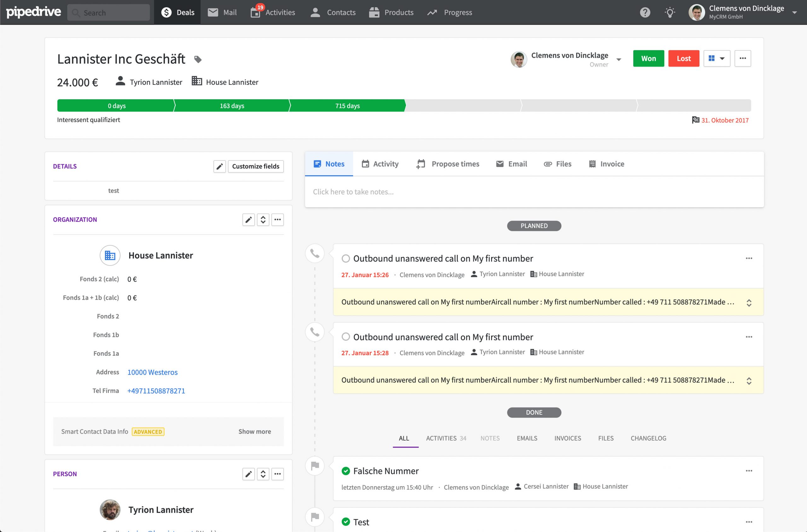Select the CHANGELOG filter tab
Screen dimensions: 807x532
[x=648, y=438]
